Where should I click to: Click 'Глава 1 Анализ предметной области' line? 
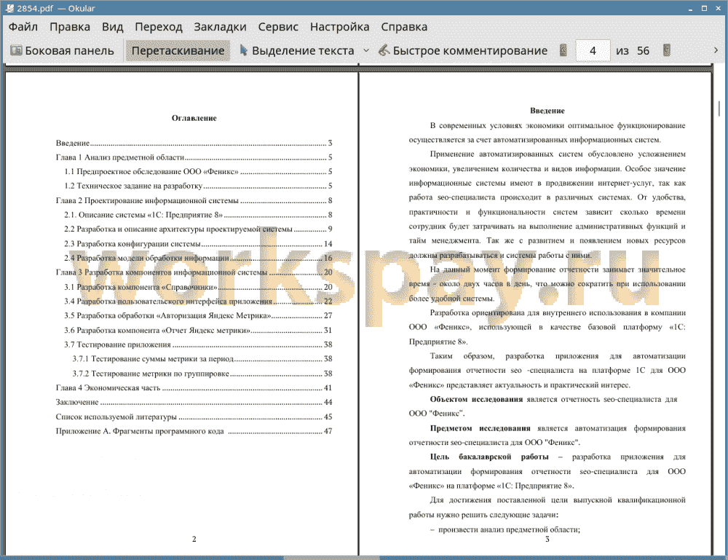[x=194, y=157]
